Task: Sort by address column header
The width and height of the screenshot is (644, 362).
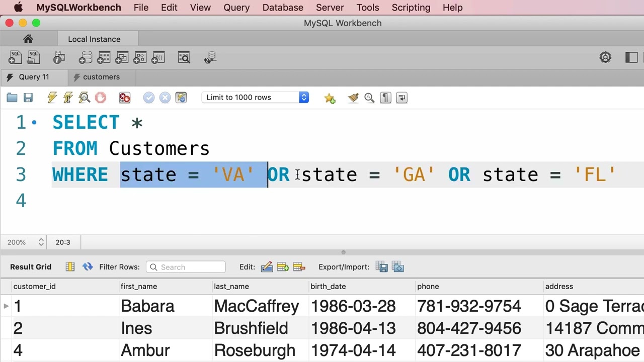Action: [594, 287]
